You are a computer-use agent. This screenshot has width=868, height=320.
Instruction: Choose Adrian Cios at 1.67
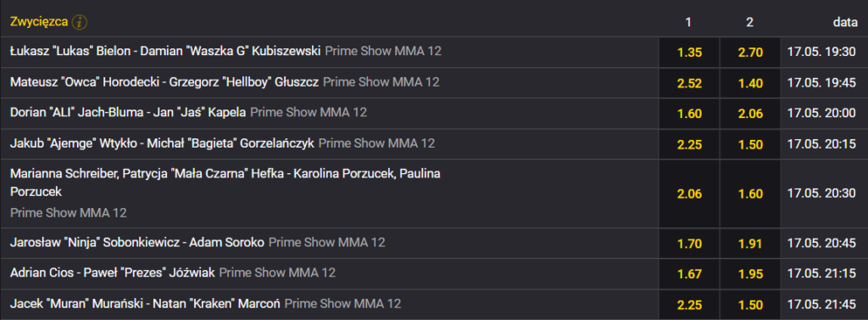click(x=689, y=273)
